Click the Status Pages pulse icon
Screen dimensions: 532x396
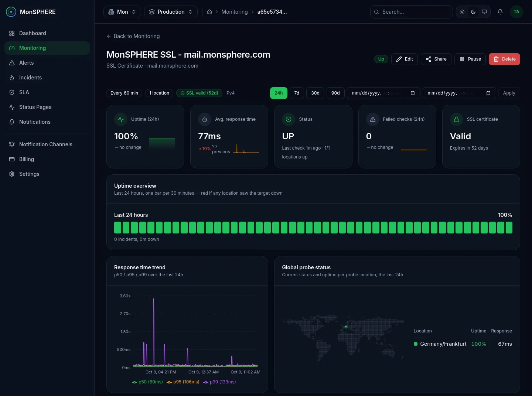12,107
